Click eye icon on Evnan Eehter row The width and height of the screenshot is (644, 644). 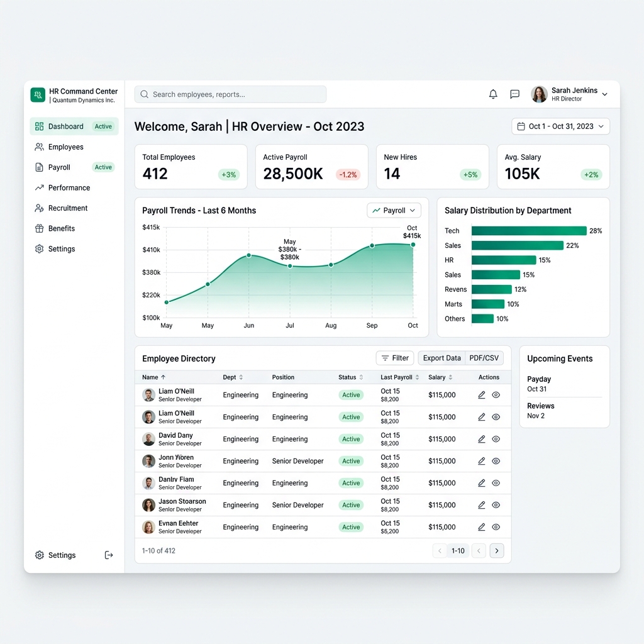click(496, 527)
